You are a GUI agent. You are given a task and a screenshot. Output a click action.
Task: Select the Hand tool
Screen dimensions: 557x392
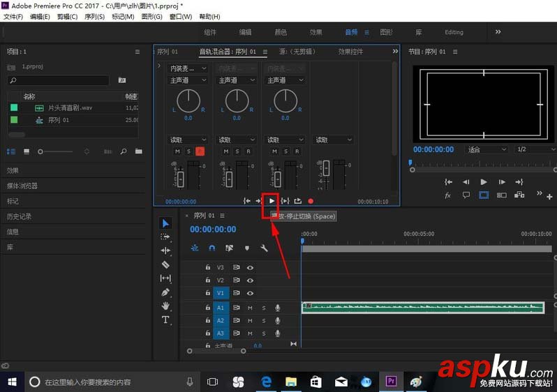[165, 306]
